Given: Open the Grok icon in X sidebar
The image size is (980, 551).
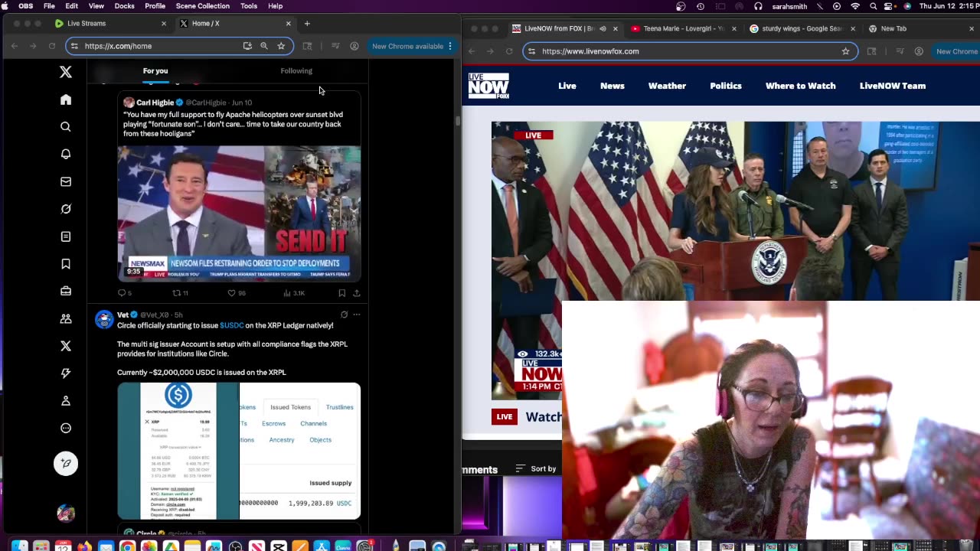Looking at the screenshot, I should point(66,209).
